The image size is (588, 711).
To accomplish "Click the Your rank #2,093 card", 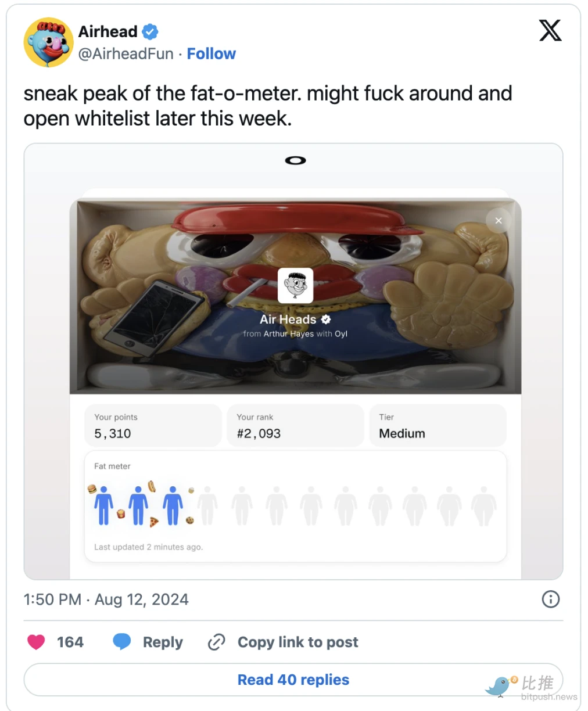I will point(295,426).
